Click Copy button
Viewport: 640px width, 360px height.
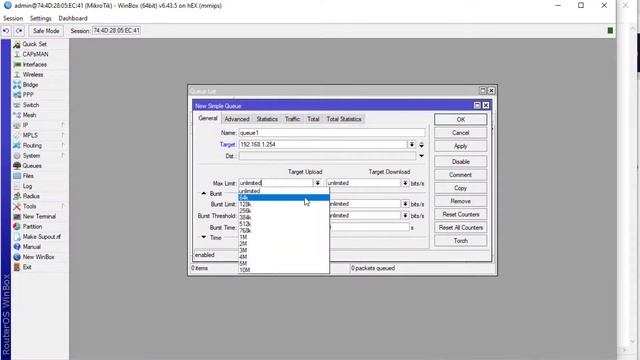coord(460,188)
